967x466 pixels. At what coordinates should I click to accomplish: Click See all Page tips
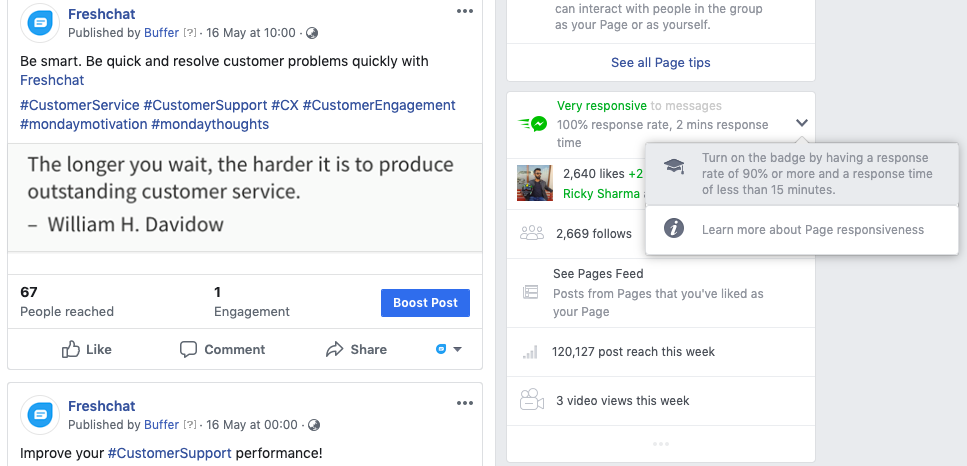660,63
